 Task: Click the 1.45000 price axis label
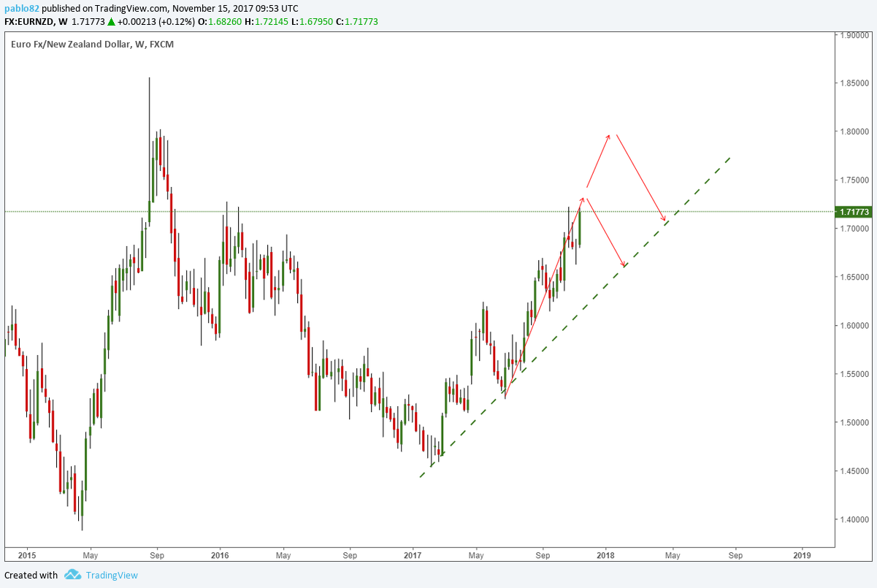click(854, 471)
